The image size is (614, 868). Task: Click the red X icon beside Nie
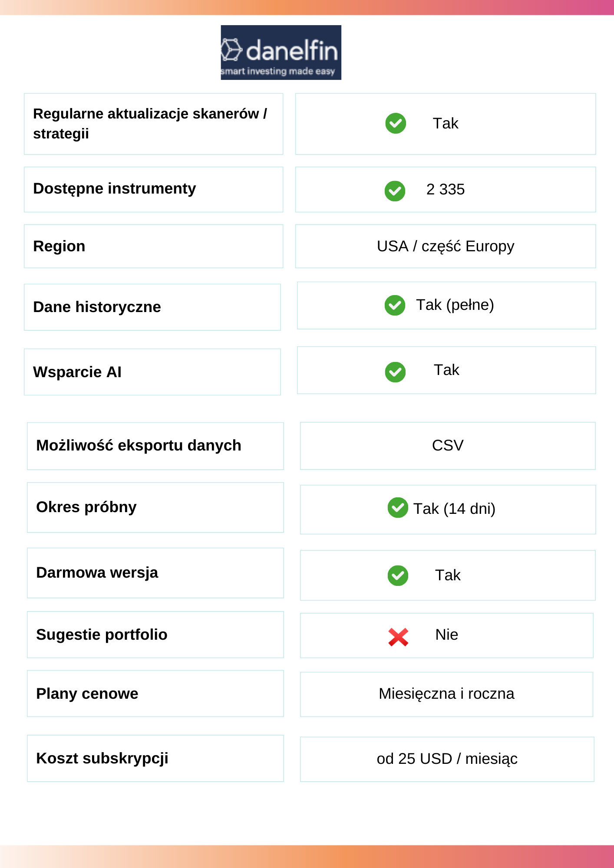[398, 637]
